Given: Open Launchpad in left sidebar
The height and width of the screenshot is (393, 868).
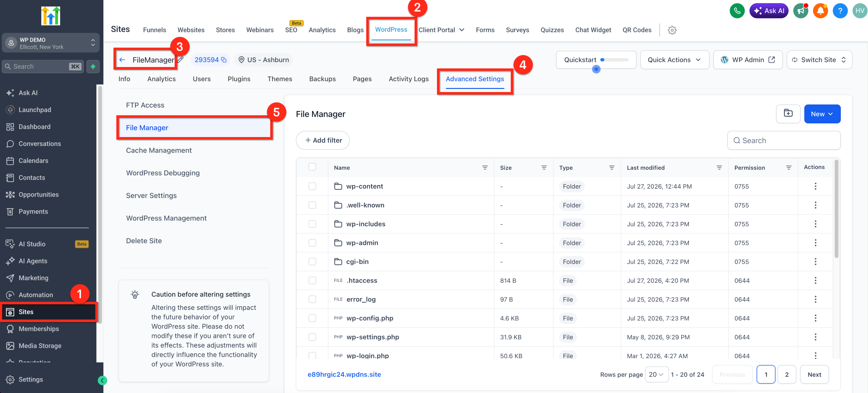Looking at the screenshot, I should (35, 110).
